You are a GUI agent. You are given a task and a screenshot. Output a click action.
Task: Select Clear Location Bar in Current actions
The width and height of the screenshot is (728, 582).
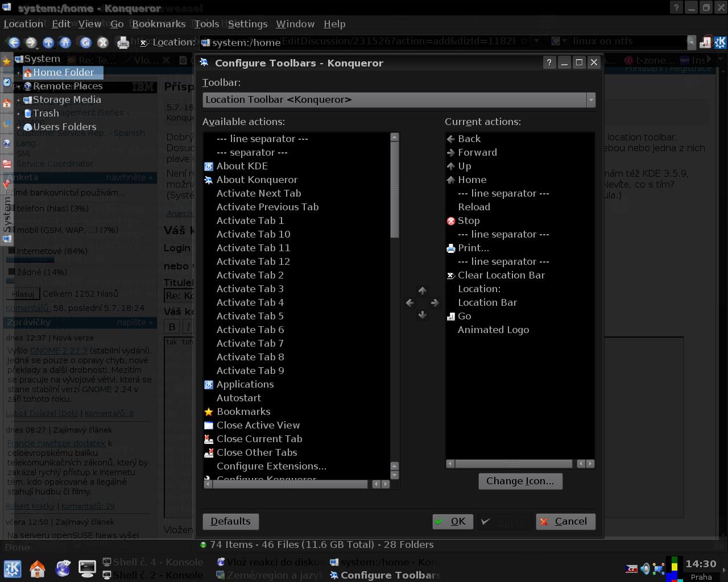tap(501, 275)
